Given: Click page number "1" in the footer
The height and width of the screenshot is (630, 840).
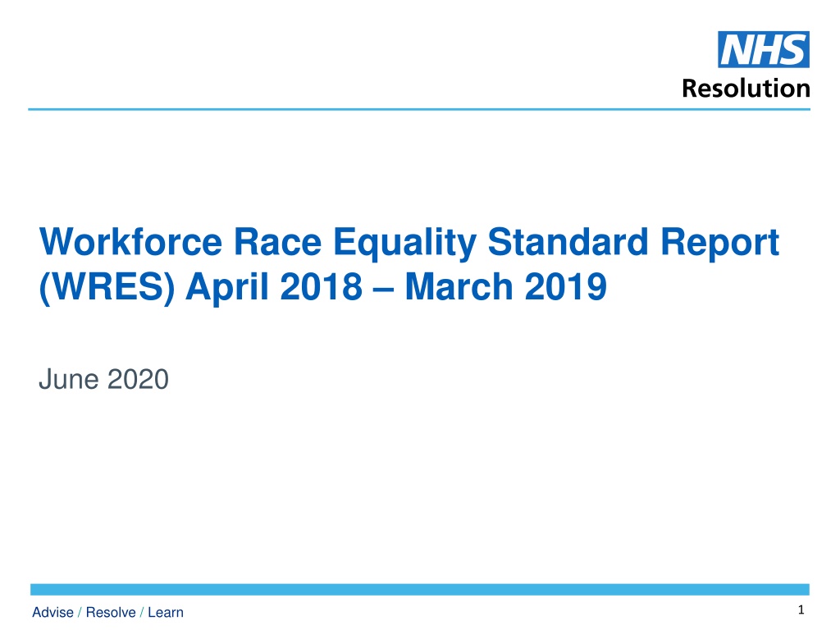Looking at the screenshot, I should click(801, 609).
